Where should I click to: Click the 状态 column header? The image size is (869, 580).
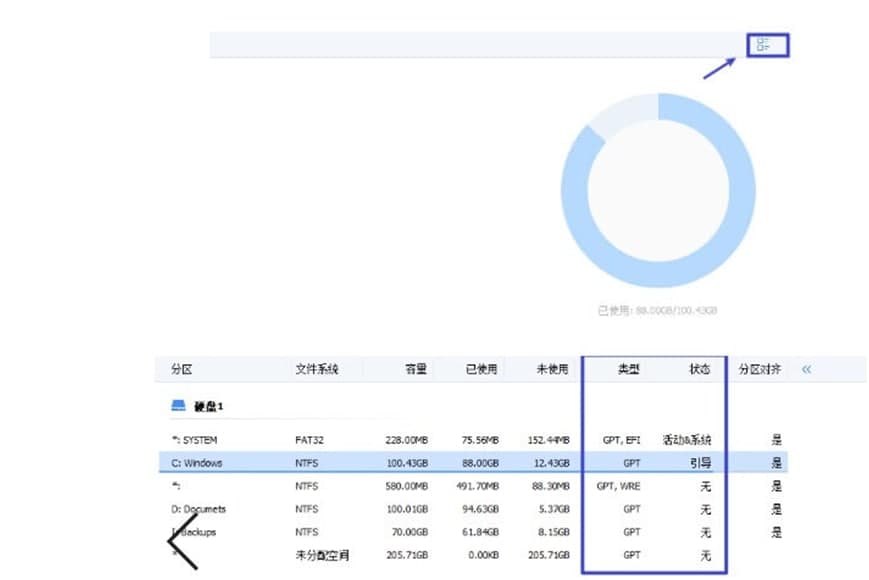[x=699, y=369]
